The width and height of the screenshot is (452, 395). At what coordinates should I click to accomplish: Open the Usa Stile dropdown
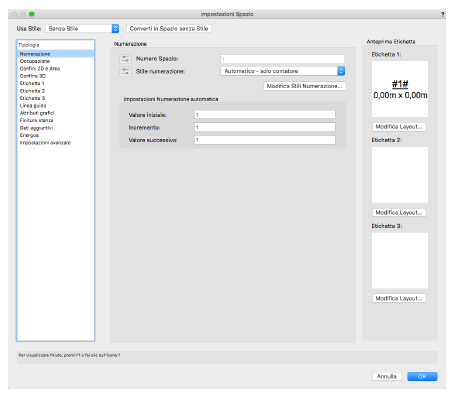[x=82, y=29]
